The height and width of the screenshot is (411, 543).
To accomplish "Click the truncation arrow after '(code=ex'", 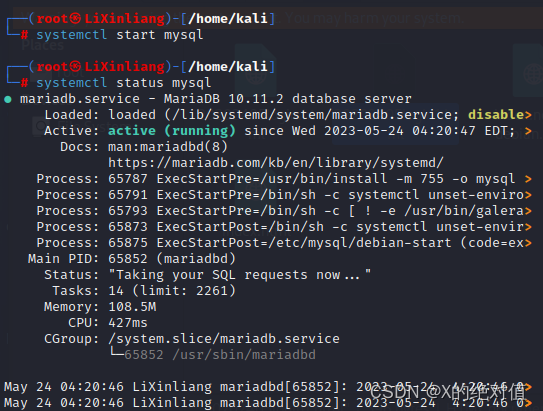I will point(528,243).
